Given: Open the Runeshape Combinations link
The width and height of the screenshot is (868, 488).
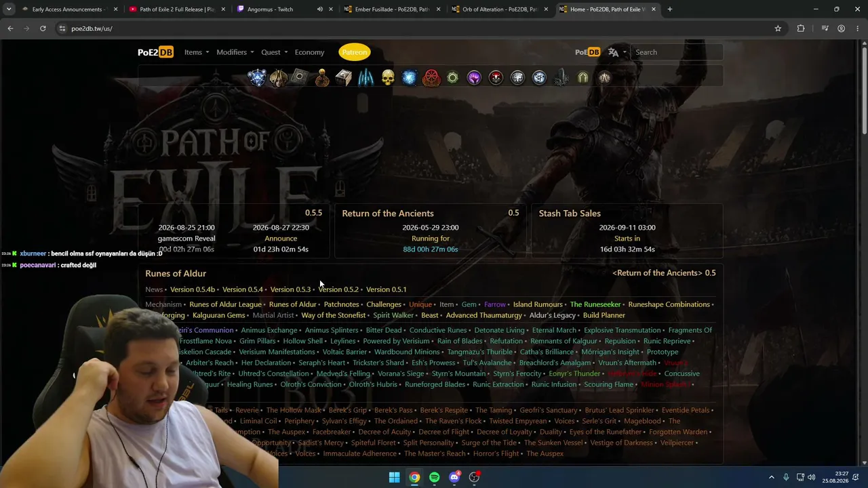Looking at the screenshot, I should (669, 304).
